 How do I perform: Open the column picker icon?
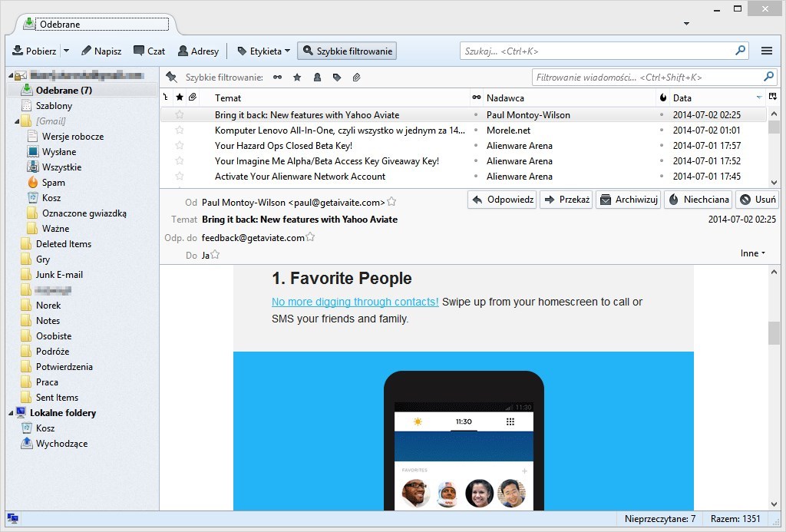[x=772, y=97]
